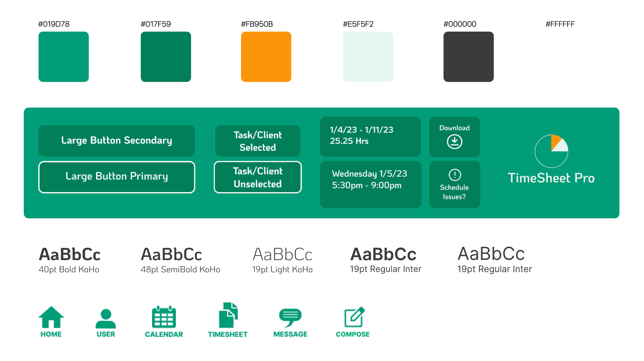Click the #FFFFFF hex label
This screenshot has height=361, width=644.
560,24
